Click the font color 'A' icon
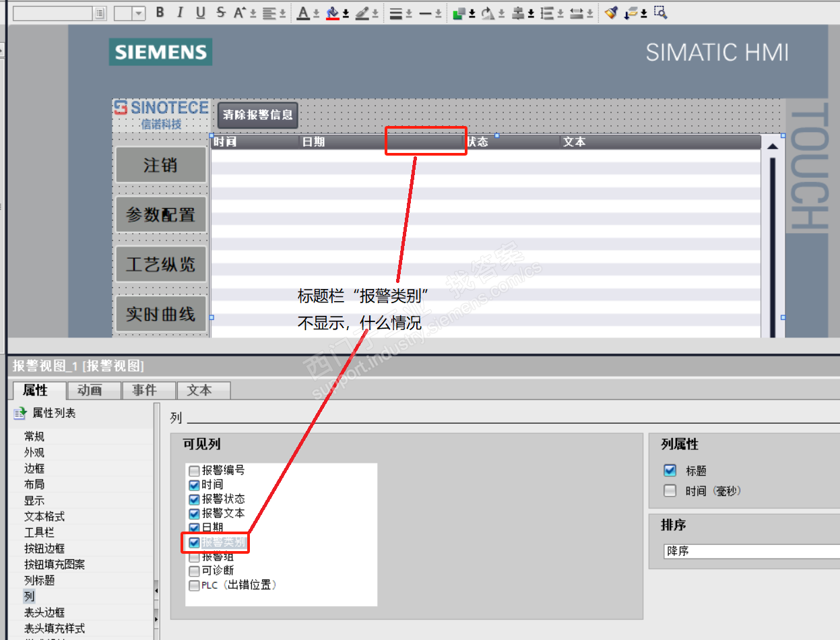The image size is (840, 640). [x=304, y=13]
